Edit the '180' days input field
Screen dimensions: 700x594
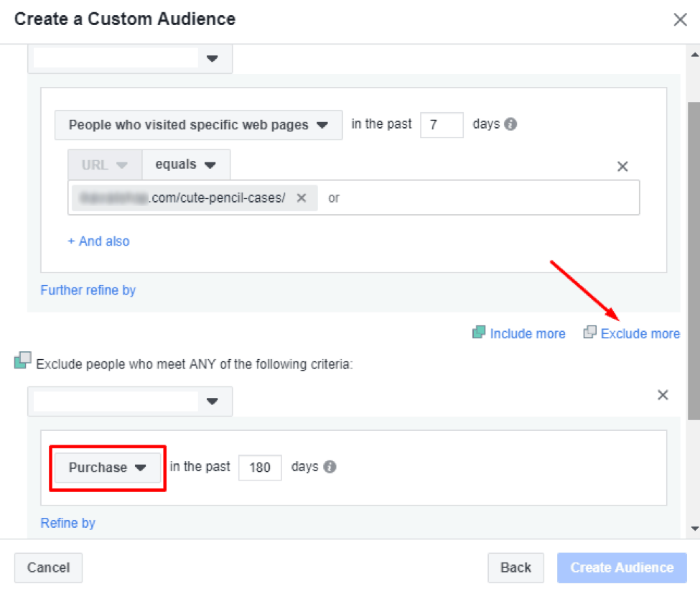(x=260, y=468)
